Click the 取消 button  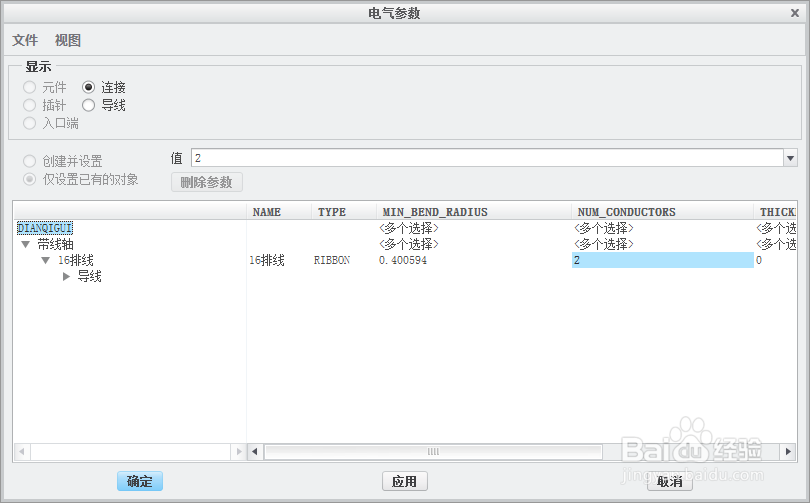669,481
